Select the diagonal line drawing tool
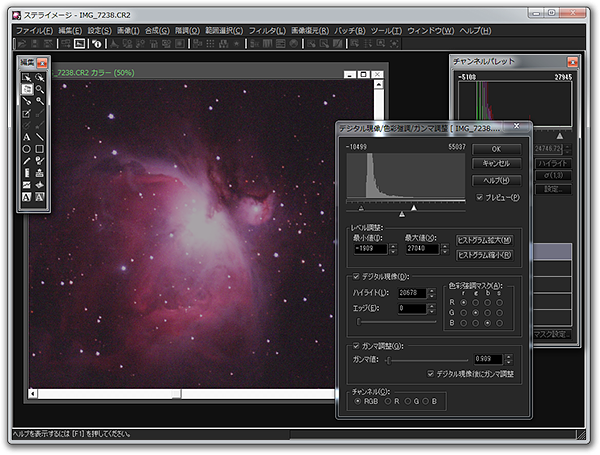600x455 pixels. [x=40, y=136]
